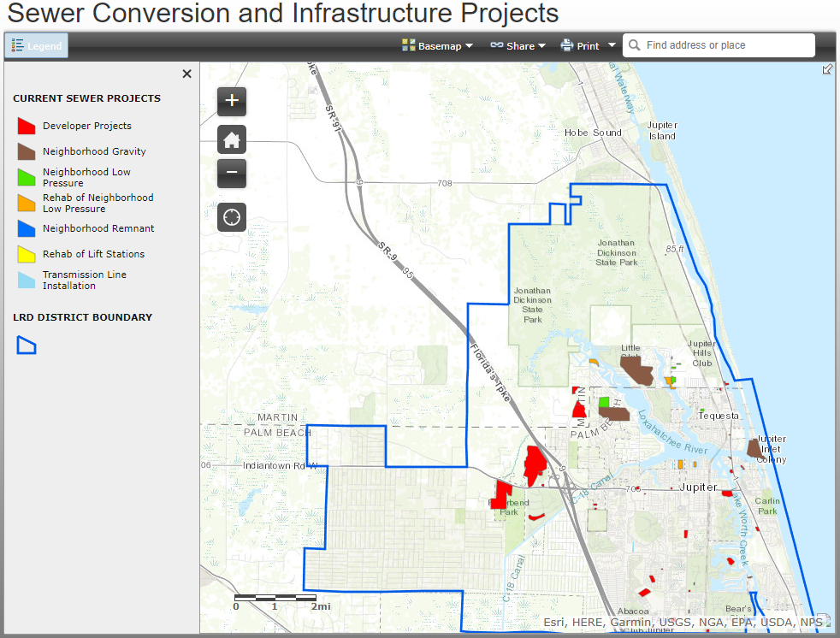Click the 'Jupiter Island' map label

pos(662,131)
